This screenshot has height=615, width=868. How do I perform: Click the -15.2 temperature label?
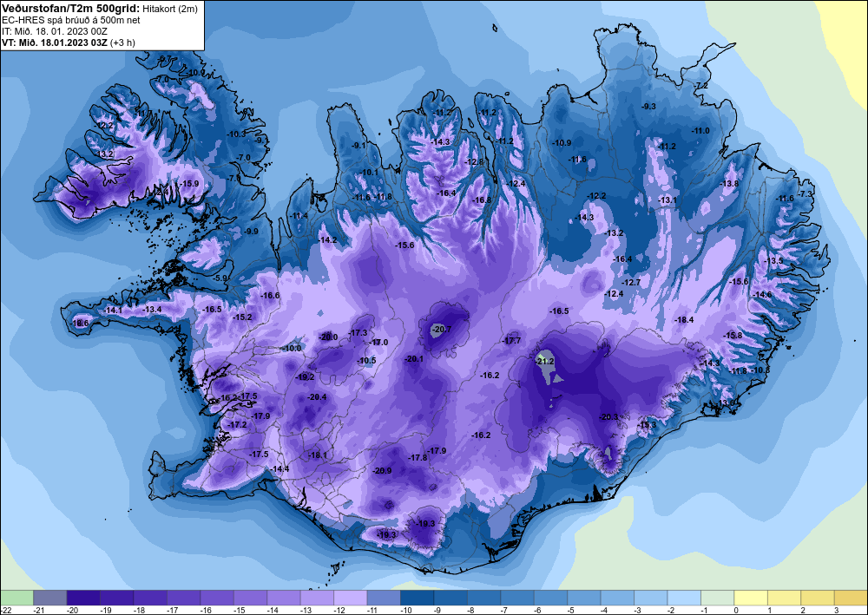242,317
